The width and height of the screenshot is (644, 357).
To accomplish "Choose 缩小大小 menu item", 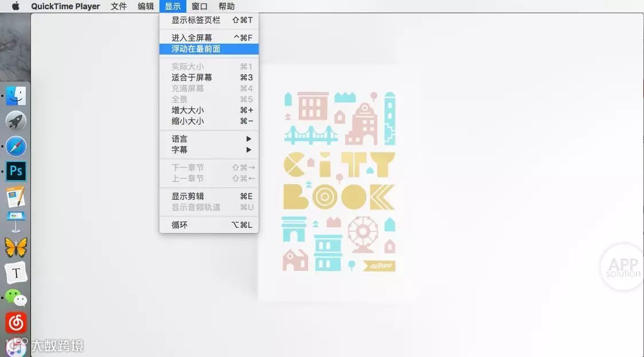I will point(209,121).
